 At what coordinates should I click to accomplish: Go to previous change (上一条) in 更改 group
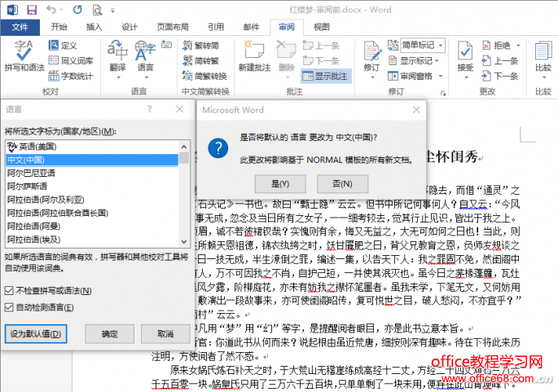(499, 60)
